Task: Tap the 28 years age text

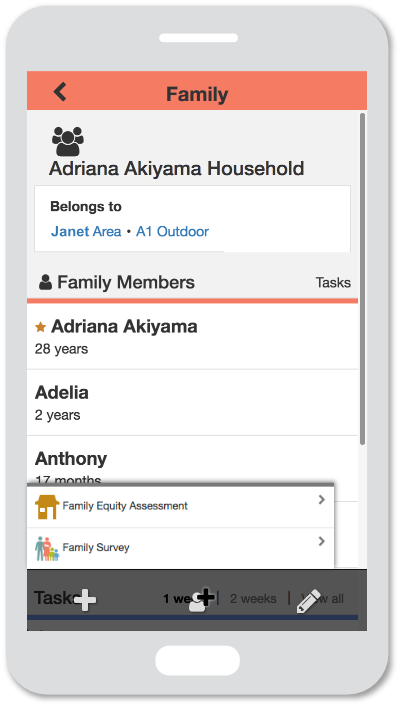Action: 62,349
